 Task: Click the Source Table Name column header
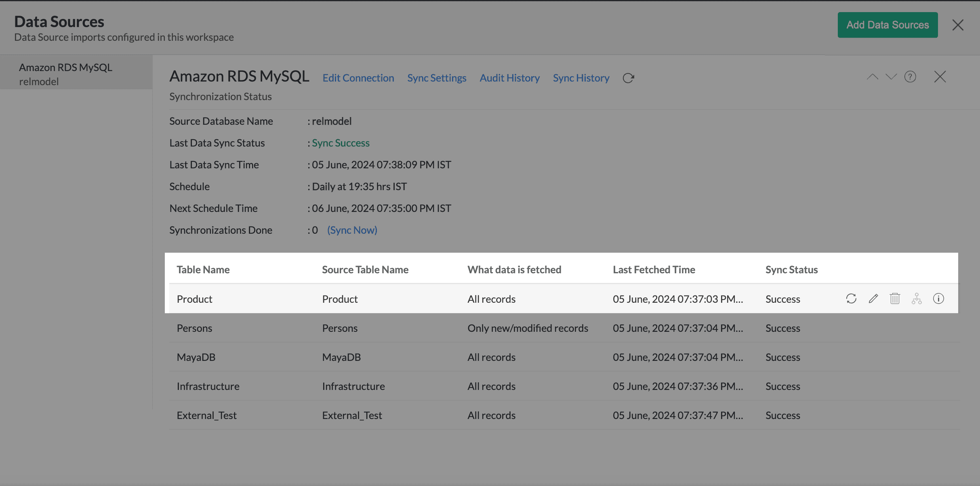(365, 270)
